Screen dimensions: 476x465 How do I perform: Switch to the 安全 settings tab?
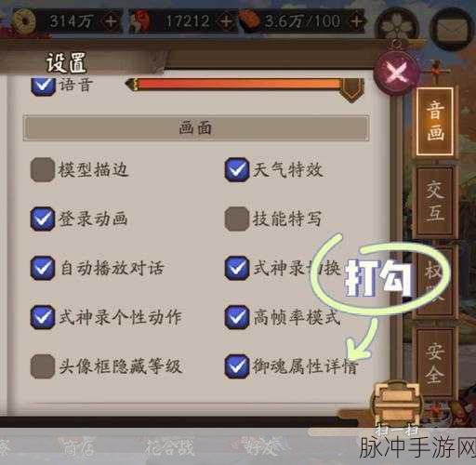[x=435, y=363]
